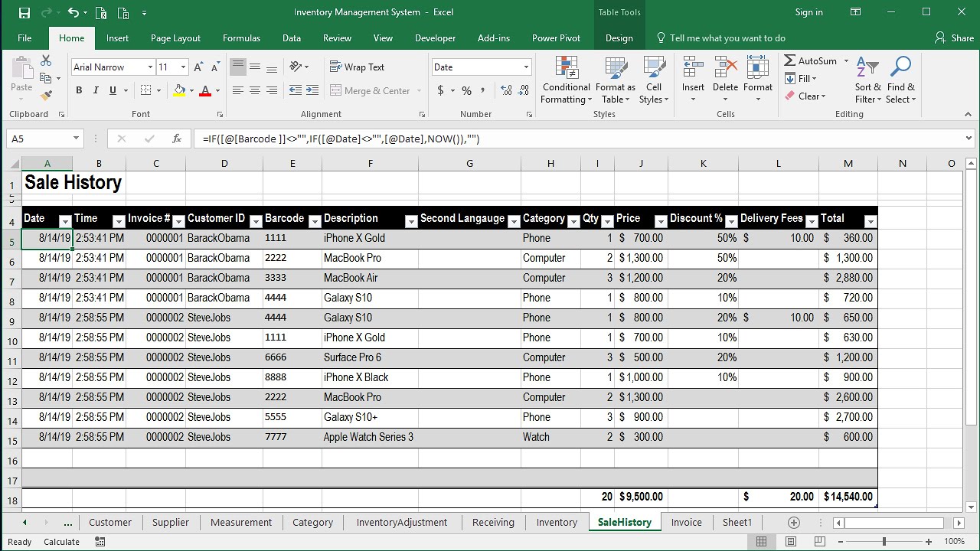Toggle Align Right

pyautogui.click(x=272, y=90)
